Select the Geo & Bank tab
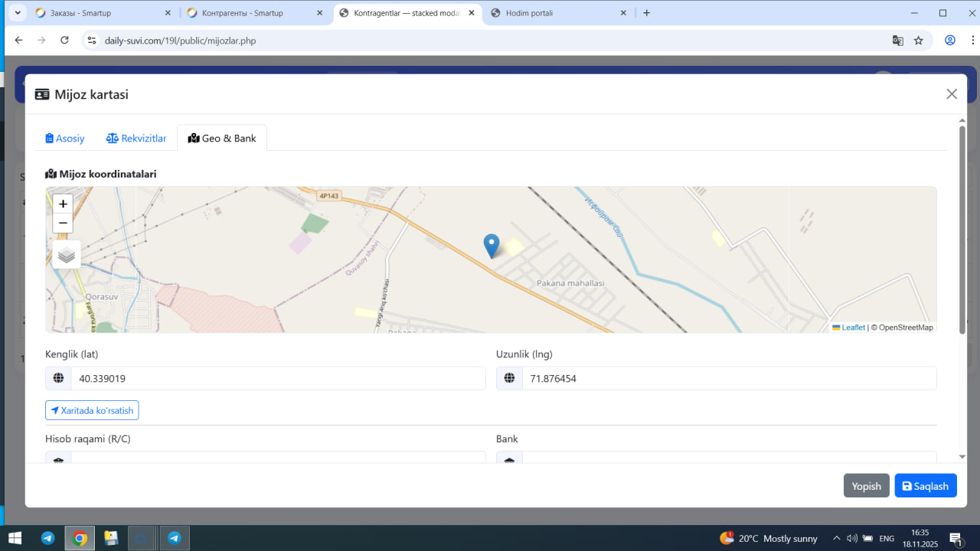The width and height of the screenshot is (980, 551). pyautogui.click(x=222, y=139)
